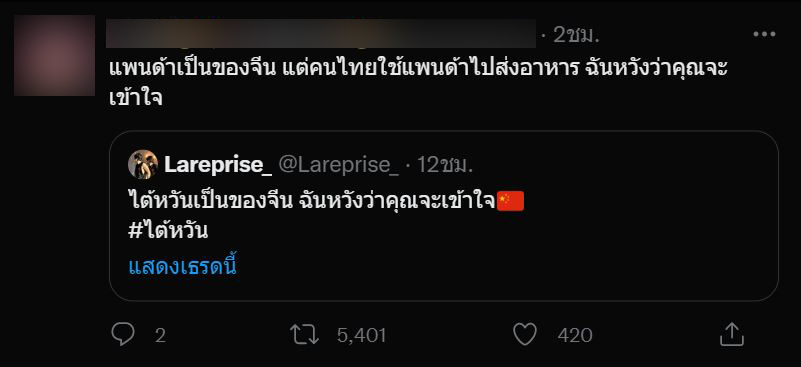This screenshot has height=367, width=801.
Task: Click the retweet count 5,401
Action: pos(361,336)
